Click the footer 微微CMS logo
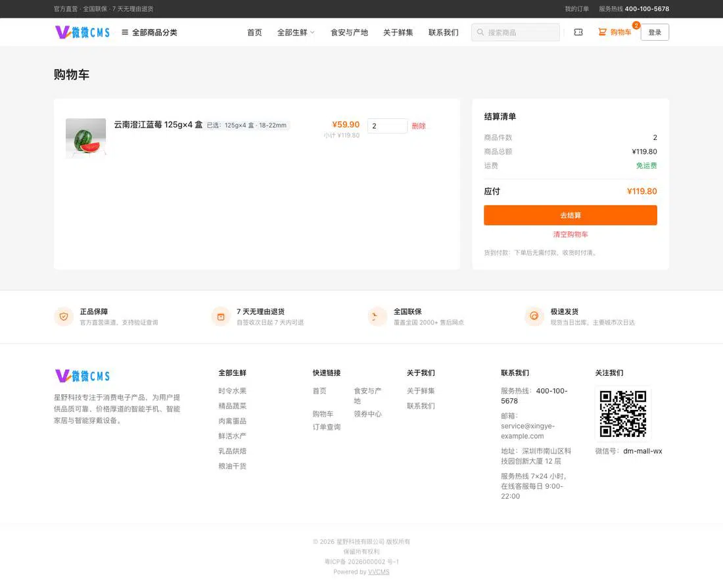 (x=83, y=376)
